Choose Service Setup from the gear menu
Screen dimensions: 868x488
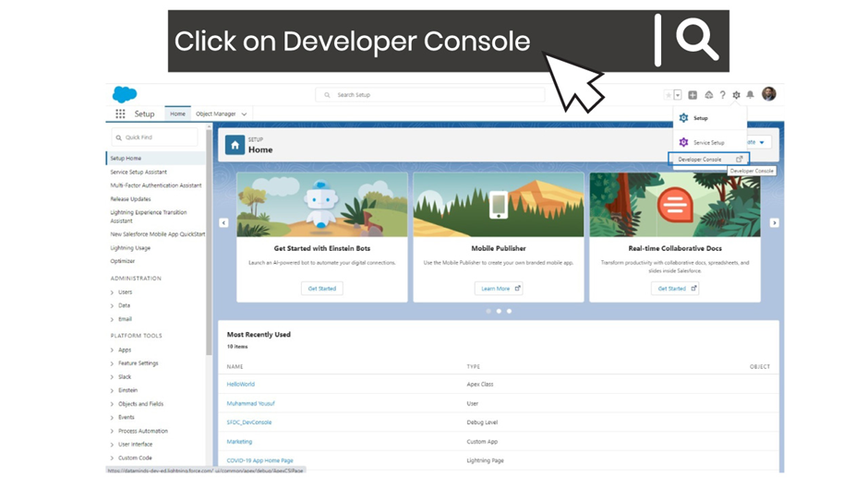point(710,142)
